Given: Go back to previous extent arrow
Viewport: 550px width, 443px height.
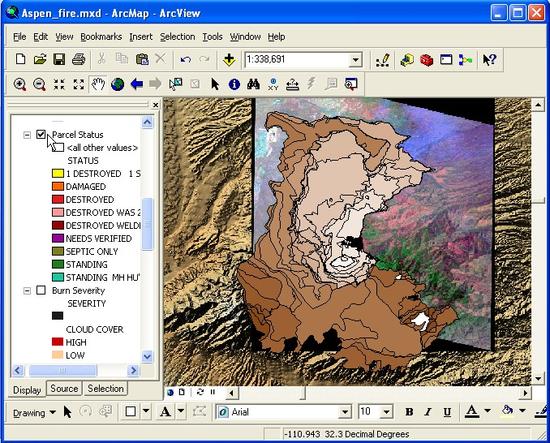Looking at the screenshot, I should point(136,84).
